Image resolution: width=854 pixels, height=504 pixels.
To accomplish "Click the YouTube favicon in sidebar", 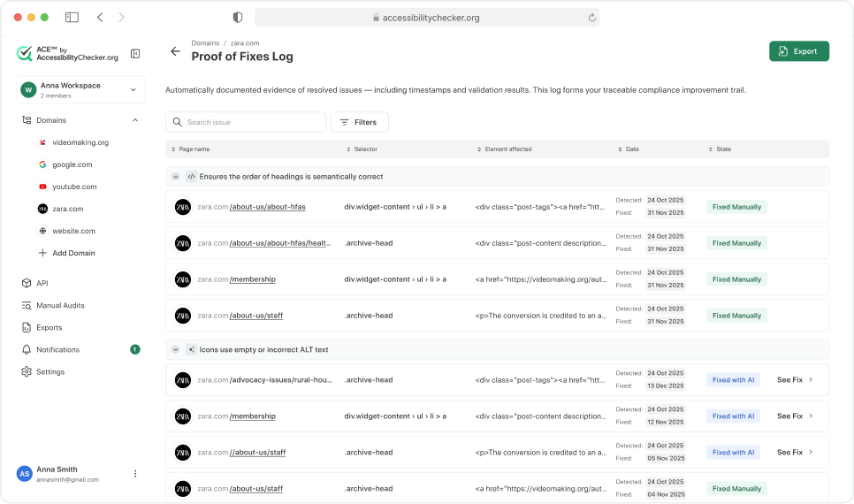I will point(42,187).
